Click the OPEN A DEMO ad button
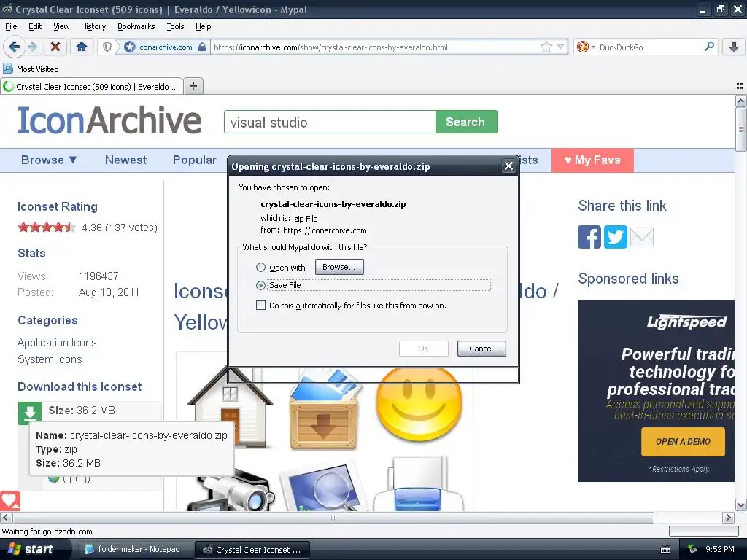Screen dimensions: 747x560 pos(683,441)
